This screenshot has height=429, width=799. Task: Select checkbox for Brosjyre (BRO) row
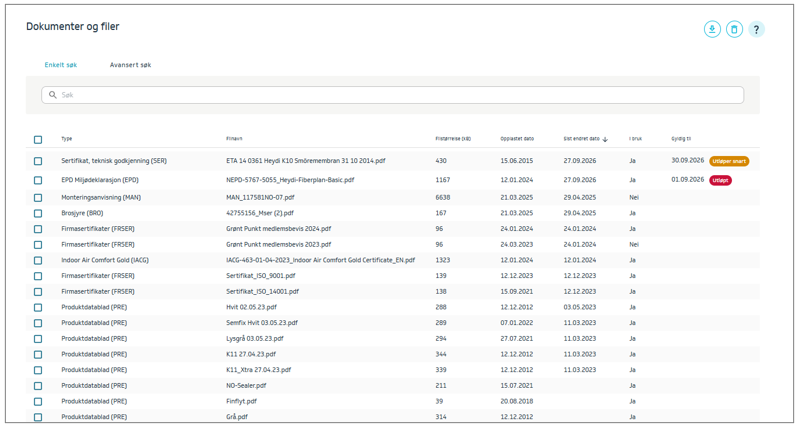coord(38,213)
